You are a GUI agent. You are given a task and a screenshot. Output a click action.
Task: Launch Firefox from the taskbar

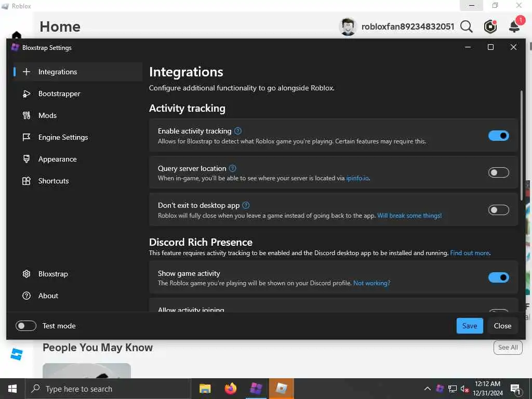(230, 389)
